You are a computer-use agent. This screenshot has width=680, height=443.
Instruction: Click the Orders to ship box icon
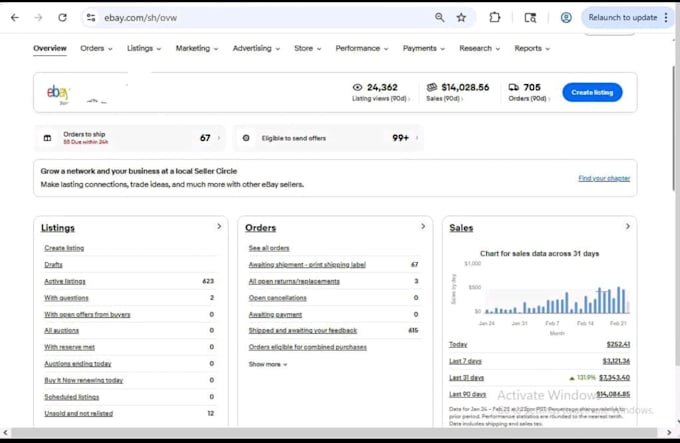(x=47, y=138)
